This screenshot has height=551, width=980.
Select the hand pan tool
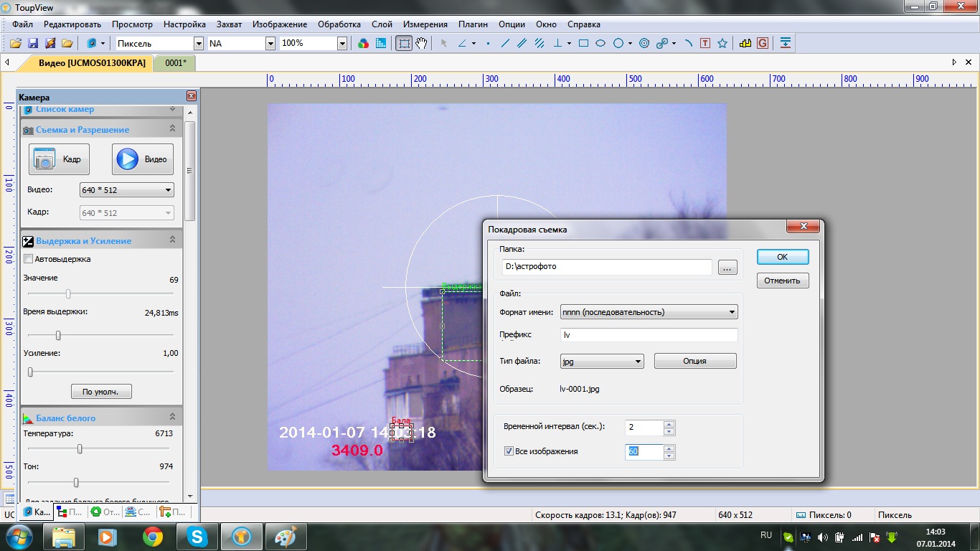422,44
